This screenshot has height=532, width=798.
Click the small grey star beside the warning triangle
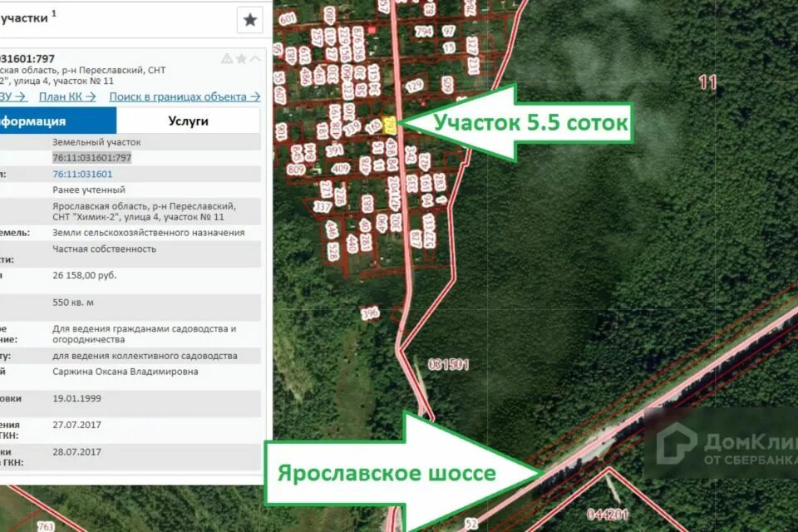click(x=241, y=58)
